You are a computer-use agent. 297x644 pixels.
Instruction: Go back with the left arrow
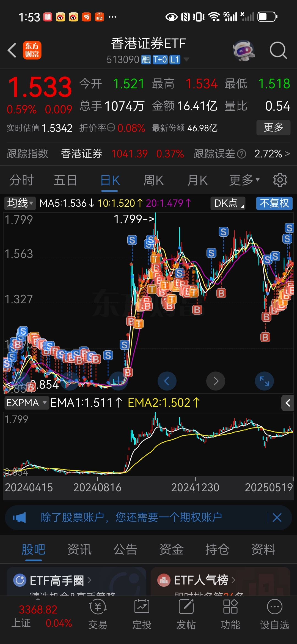pyautogui.click(x=12, y=50)
